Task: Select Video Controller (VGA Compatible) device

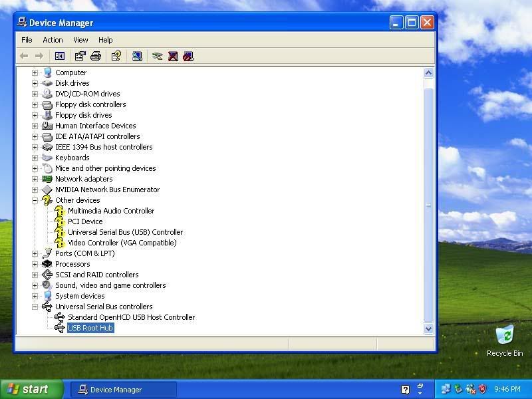Action: click(122, 243)
